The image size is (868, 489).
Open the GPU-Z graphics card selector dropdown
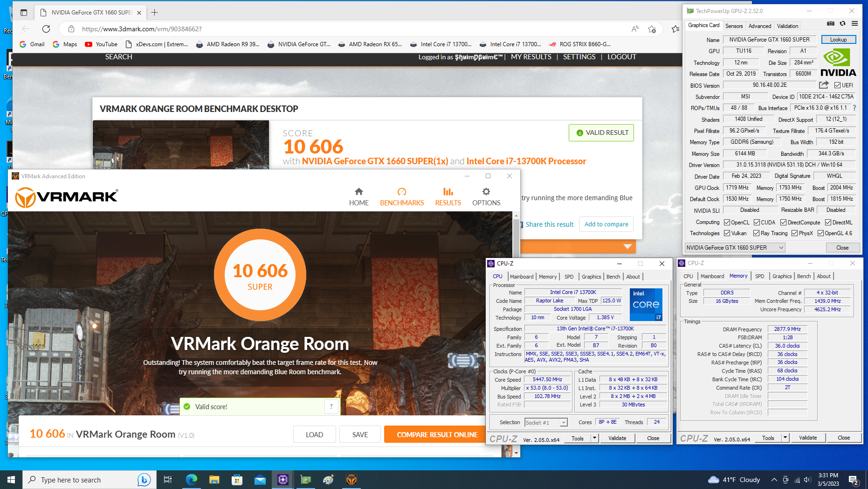[735, 248]
